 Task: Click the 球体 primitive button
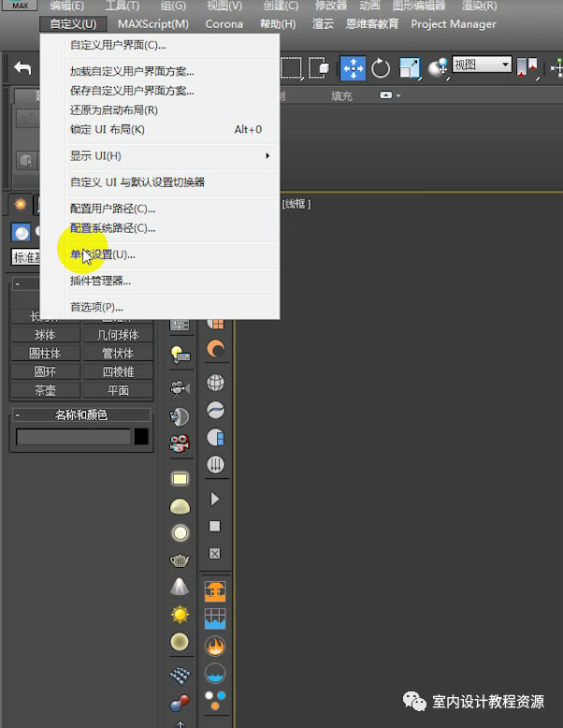pyautogui.click(x=45, y=335)
